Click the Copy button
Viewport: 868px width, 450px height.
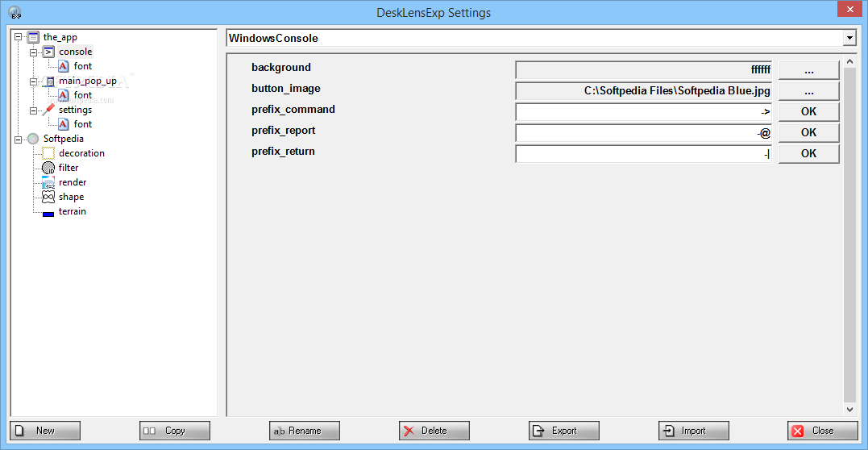175,431
